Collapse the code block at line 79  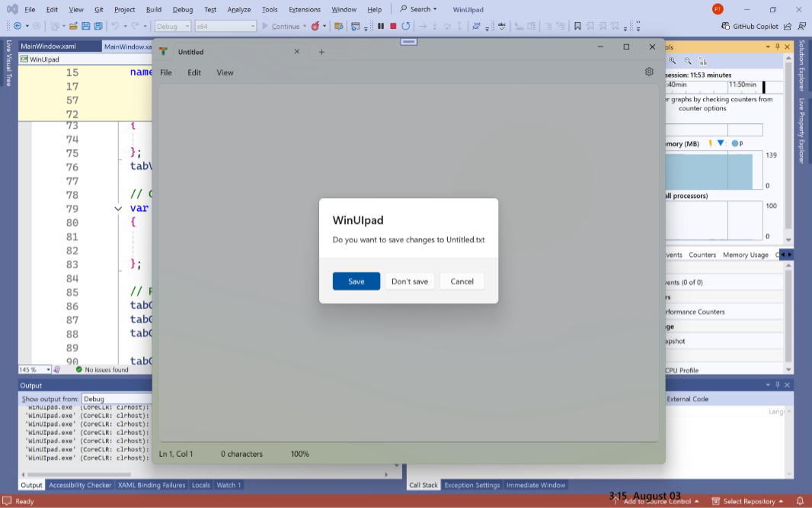118,209
